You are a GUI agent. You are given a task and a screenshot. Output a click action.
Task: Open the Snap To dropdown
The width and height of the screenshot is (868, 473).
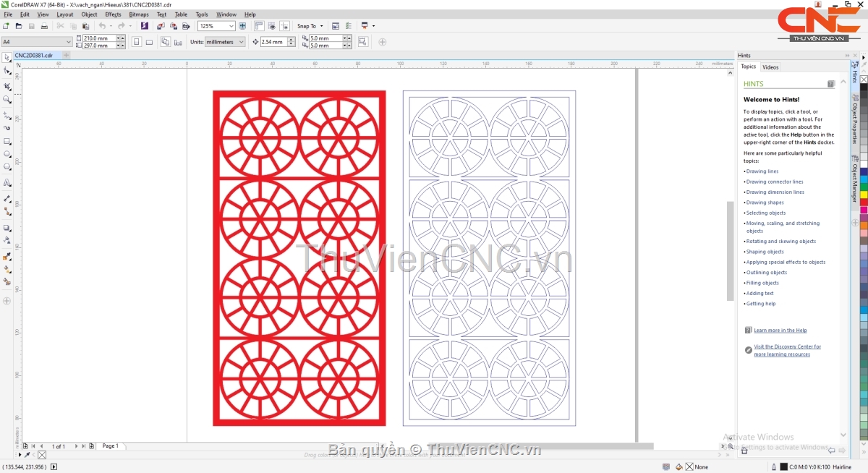point(310,26)
